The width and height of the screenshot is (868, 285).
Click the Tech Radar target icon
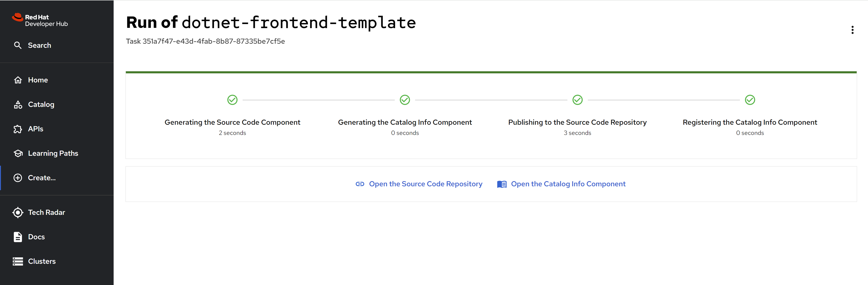click(18, 213)
